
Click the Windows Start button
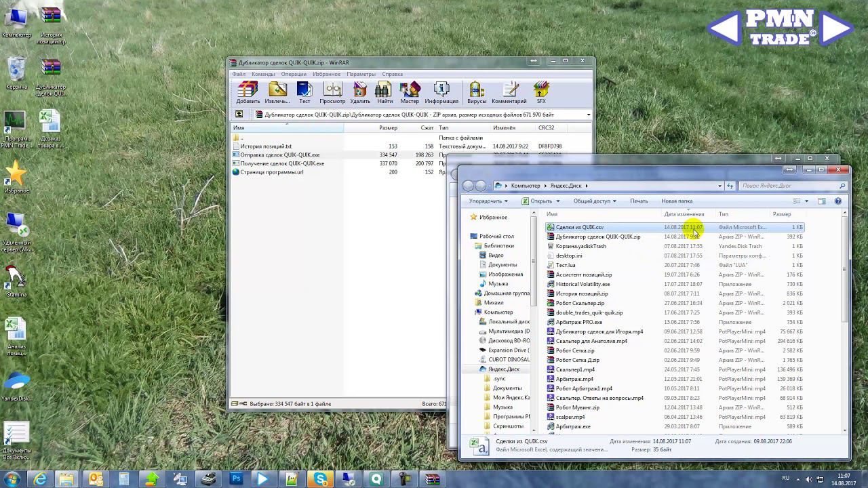coord(12,479)
